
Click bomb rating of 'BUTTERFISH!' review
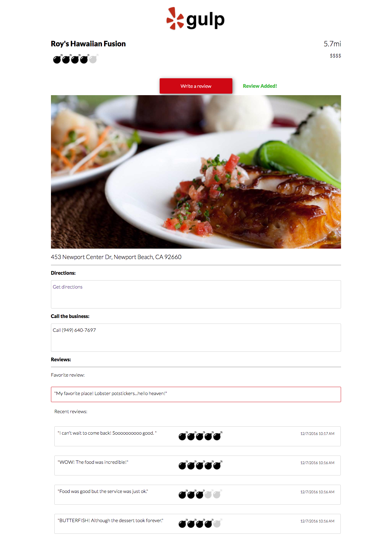[200, 523]
